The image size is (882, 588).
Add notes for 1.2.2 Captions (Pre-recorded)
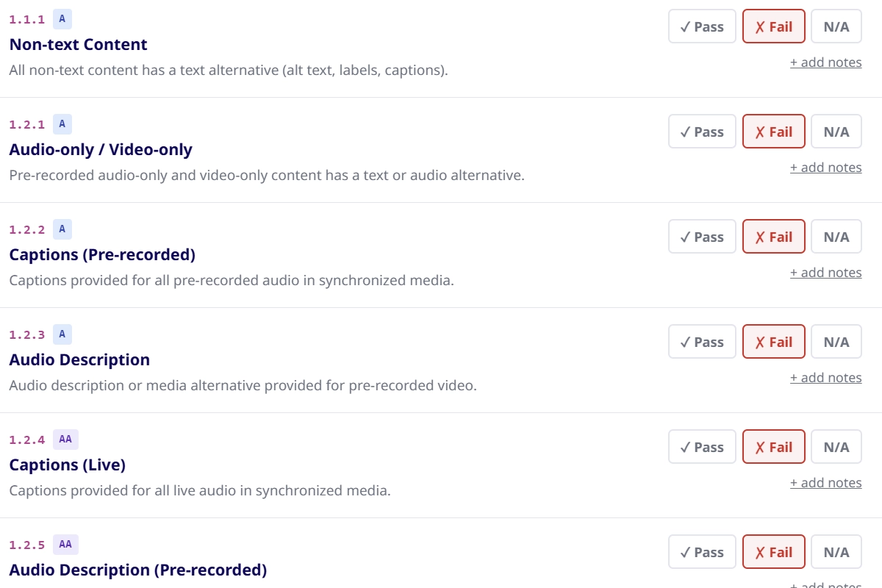pos(825,273)
